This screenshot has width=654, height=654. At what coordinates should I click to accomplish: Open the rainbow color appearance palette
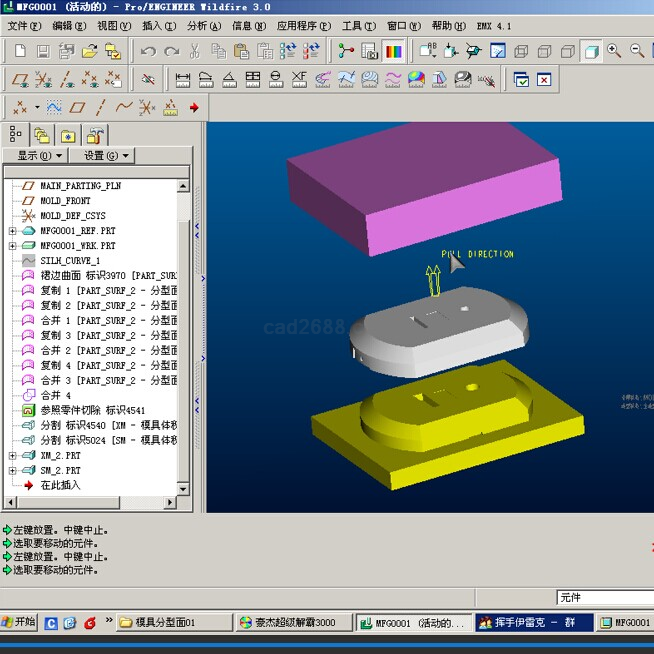pos(394,50)
